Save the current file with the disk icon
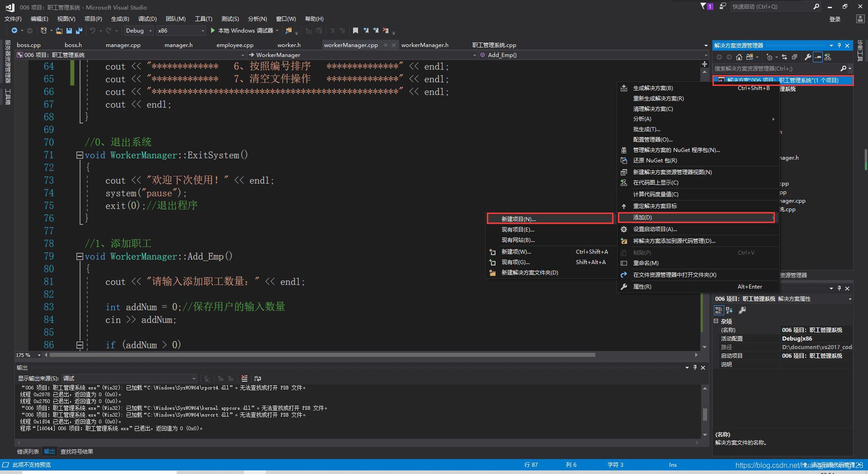 [69, 31]
